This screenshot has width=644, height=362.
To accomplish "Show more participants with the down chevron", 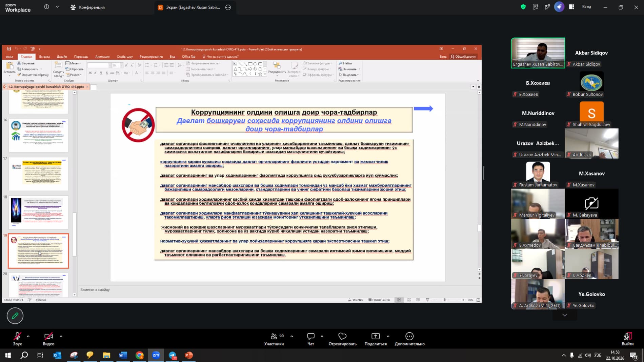I will pos(565,315).
